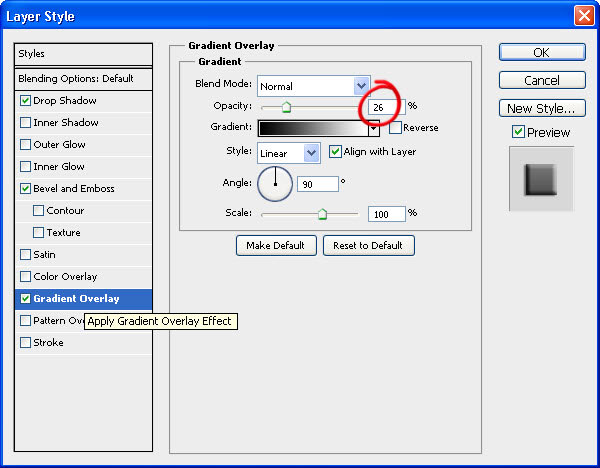Viewport: 600px width, 468px height.
Task: Click the Cancel button
Action: (542, 80)
